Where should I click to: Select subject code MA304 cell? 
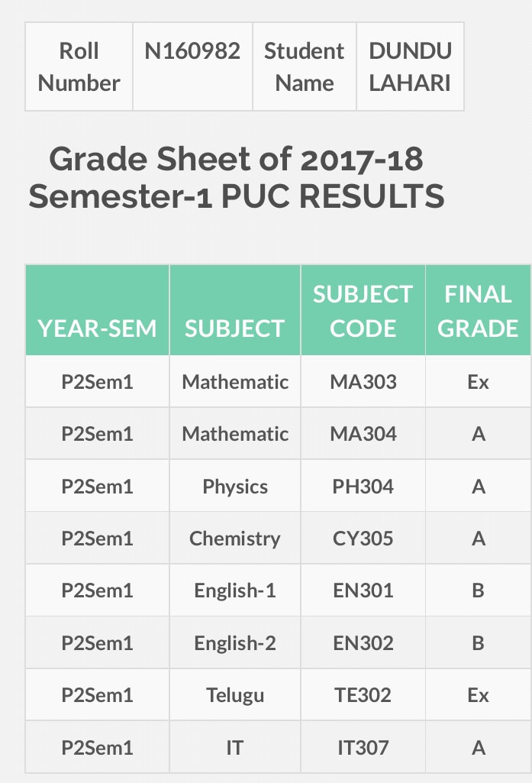(x=363, y=433)
